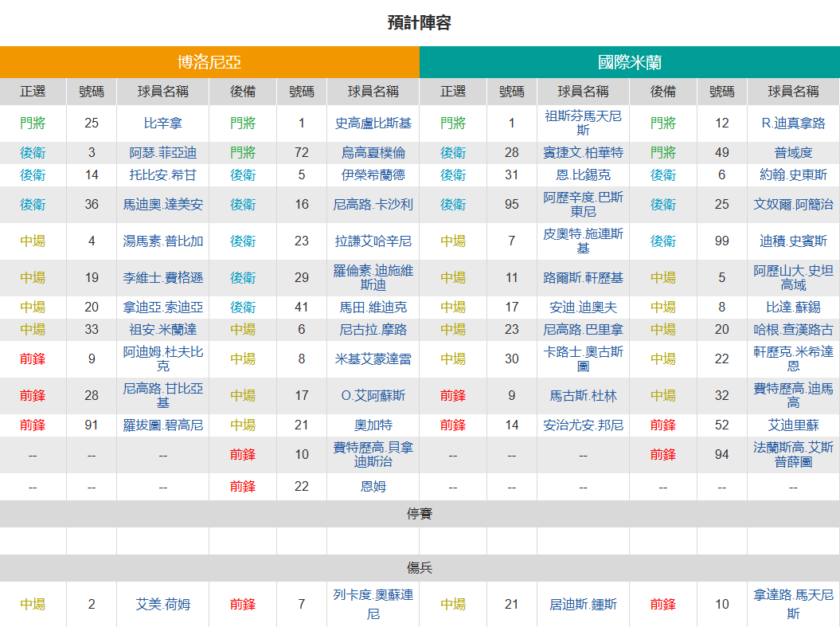Select player 安迪.迪奧夫
Screen dimensions: 840x627
[583, 307]
